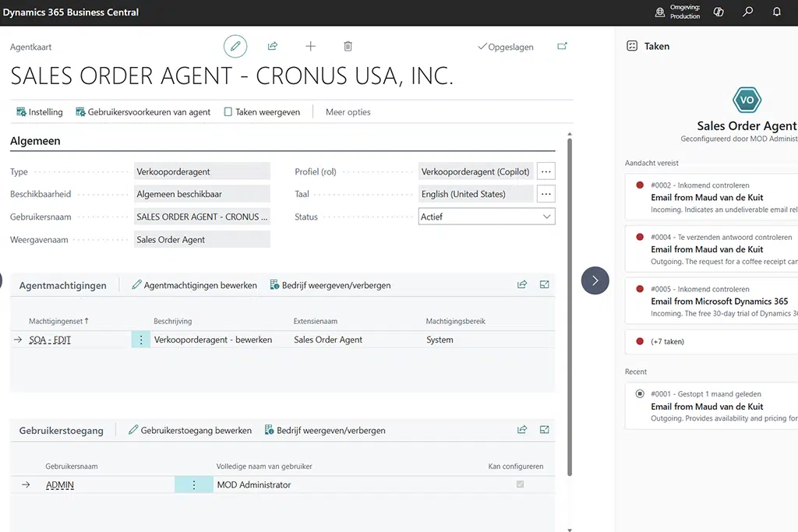This screenshot has height=532, width=798.
Task: Open recent task #0001 Gestopt
Action: point(711,406)
